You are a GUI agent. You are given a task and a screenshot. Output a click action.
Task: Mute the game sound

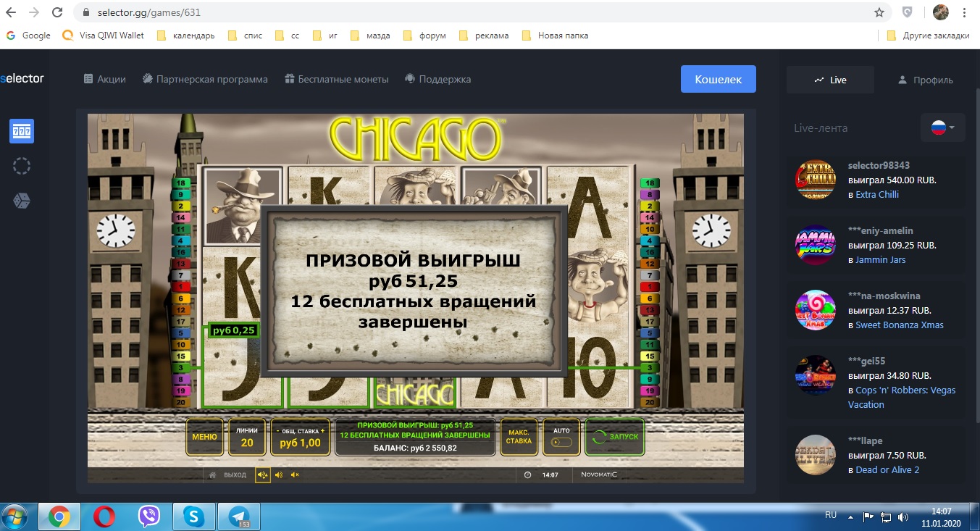295,475
